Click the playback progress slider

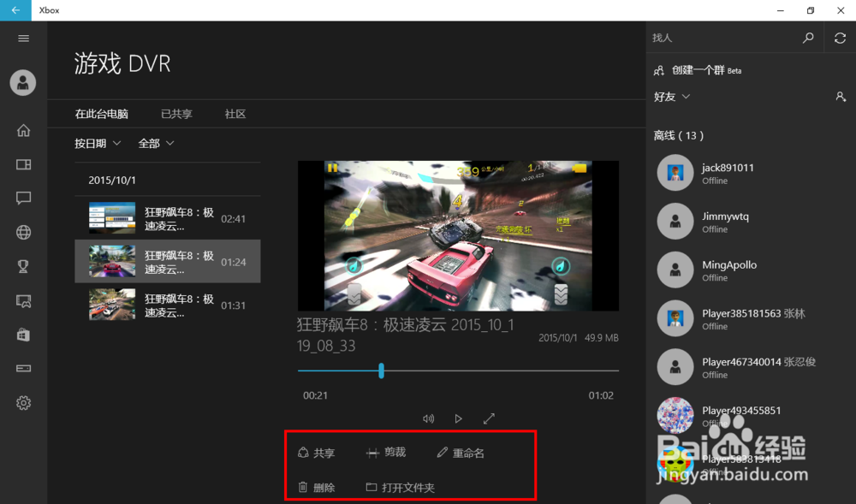tap(380, 371)
